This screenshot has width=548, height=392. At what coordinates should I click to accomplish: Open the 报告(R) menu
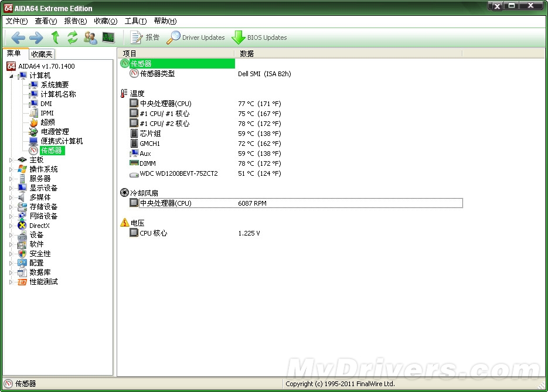click(76, 21)
